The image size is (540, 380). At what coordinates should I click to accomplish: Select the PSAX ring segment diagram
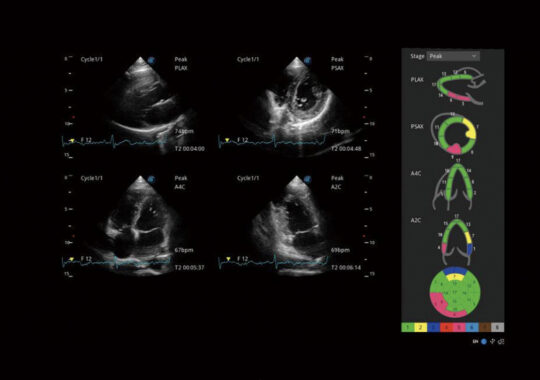[455, 133]
